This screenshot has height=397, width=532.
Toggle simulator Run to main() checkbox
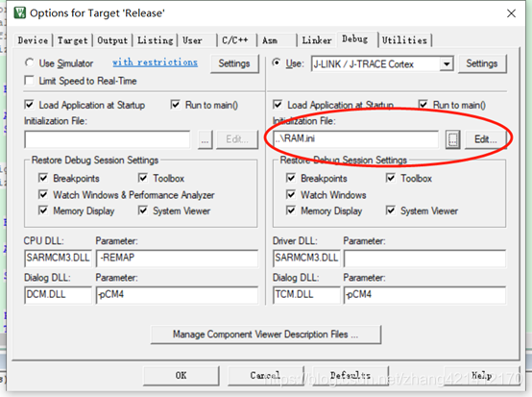[x=175, y=105]
